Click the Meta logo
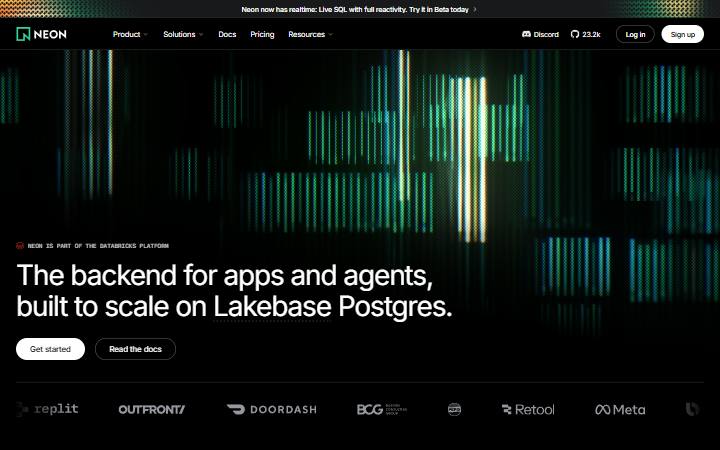Screen dimensions: 720x450 point(620,409)
